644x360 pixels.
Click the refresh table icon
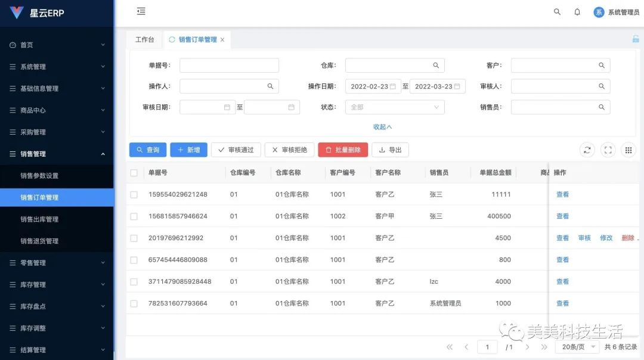(x=587, y=150)
